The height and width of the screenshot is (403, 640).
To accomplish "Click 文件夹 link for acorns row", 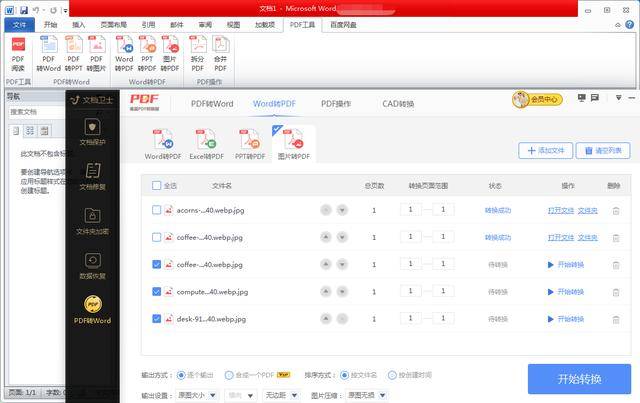I will (x=588, y=211).
